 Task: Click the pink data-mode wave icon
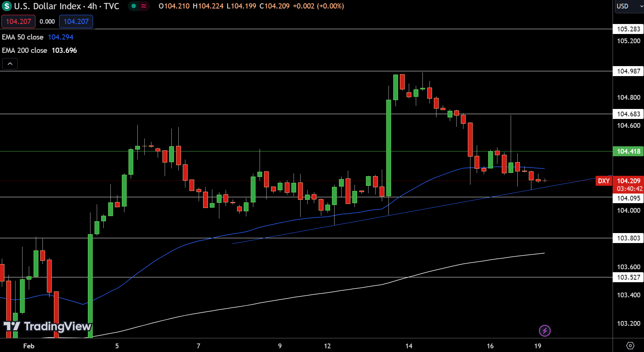pos(144,6)
